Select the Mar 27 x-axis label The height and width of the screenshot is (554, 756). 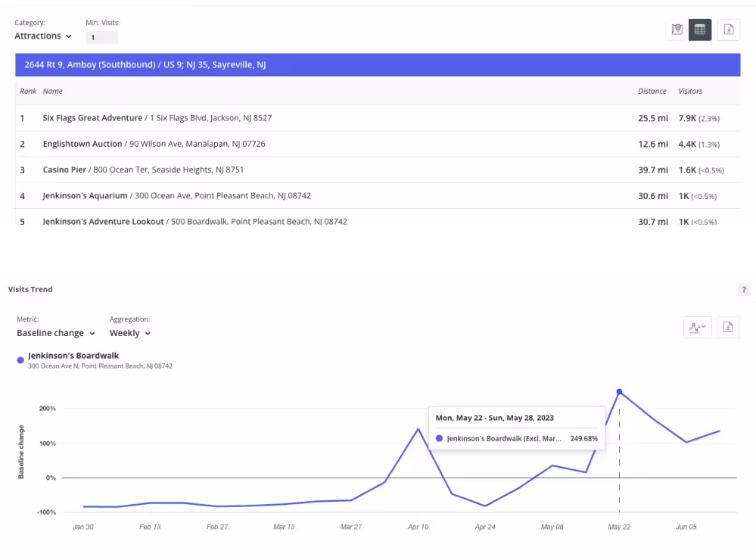pyautogui.click(x=350, y=527)
